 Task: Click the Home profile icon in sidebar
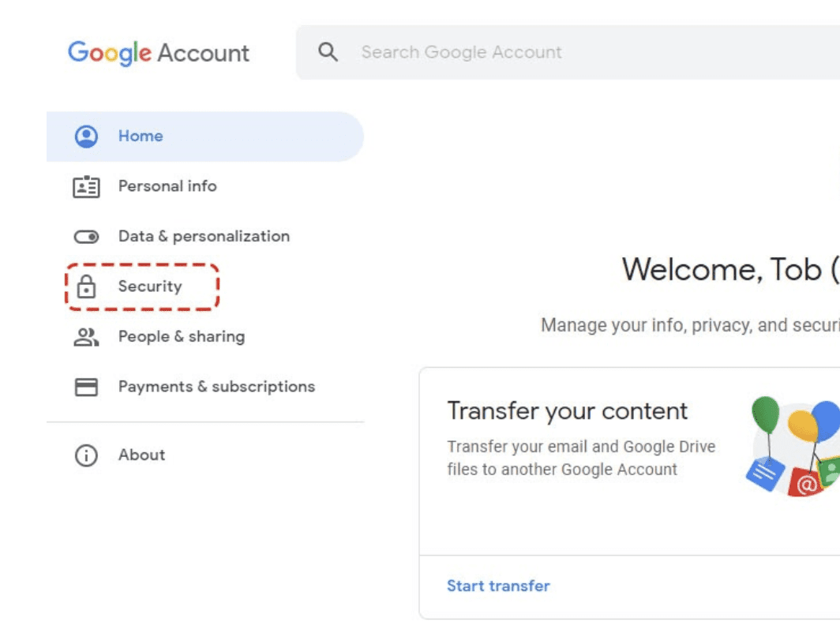(x=86, y=137)
